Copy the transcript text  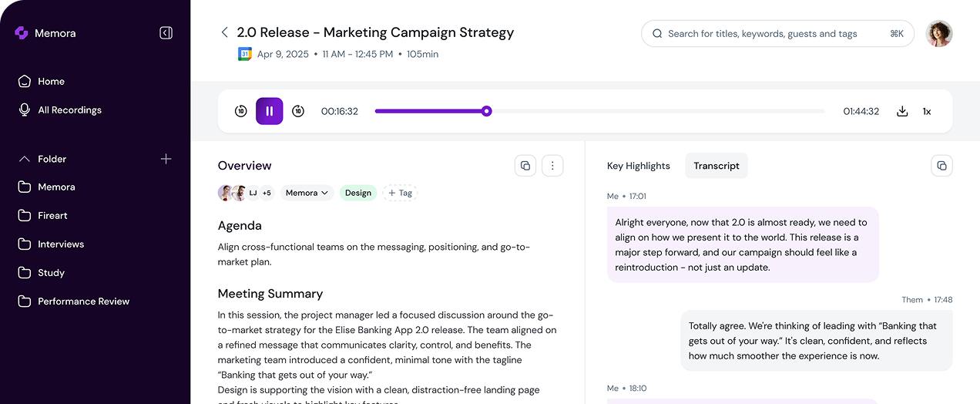coord(941,166)
